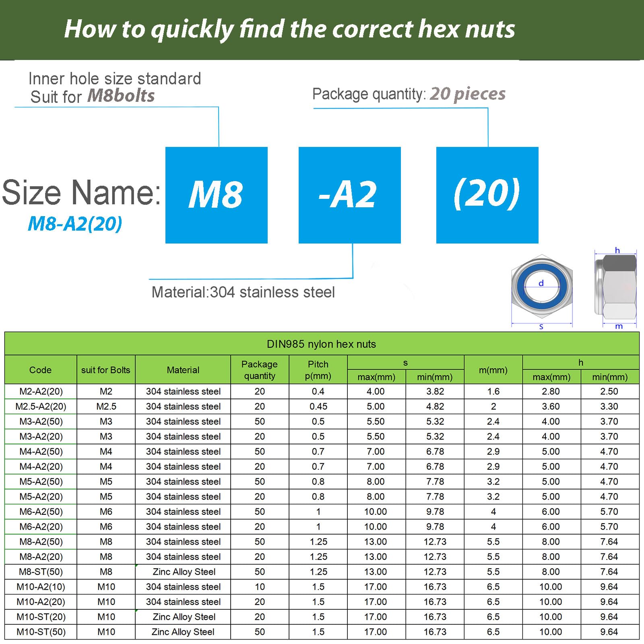Click the '3.60' h max value in M2.5 row
The width and height of the screenshot is (644, 644).
(x=551, y=407)
